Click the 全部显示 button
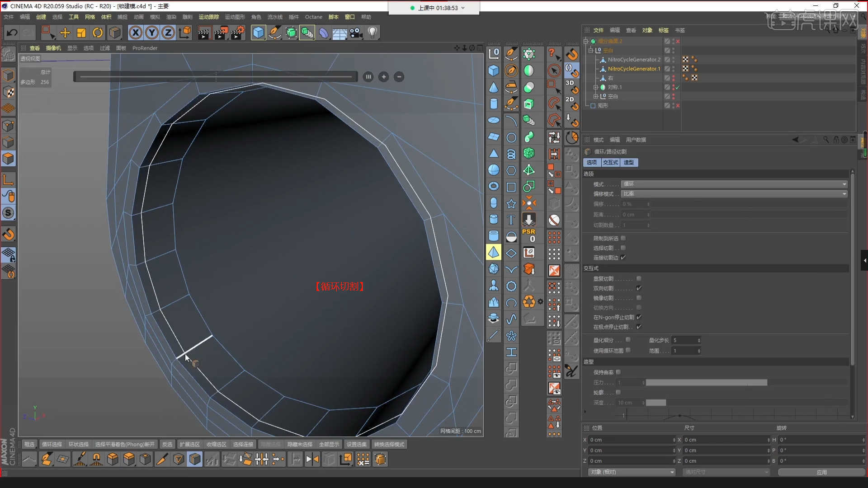Screen dimensions: 868x488 pyautogui.click(x=329, y=444)
